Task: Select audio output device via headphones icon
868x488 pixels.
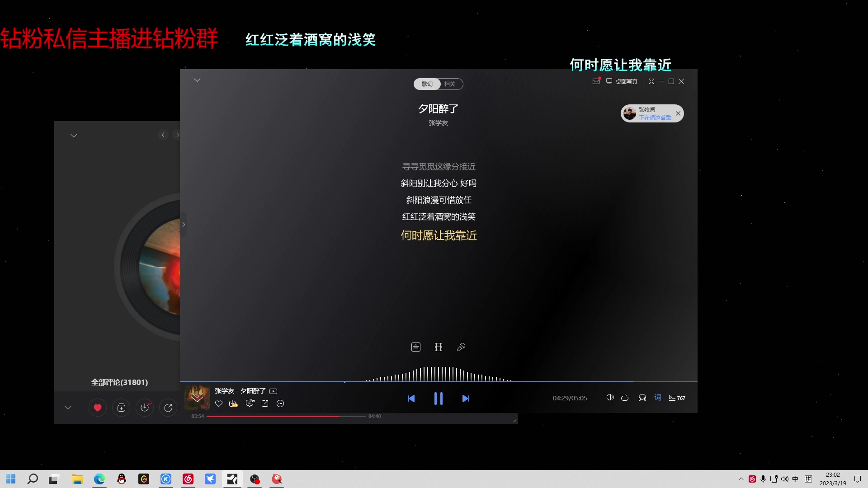Action: coord(642,398)
